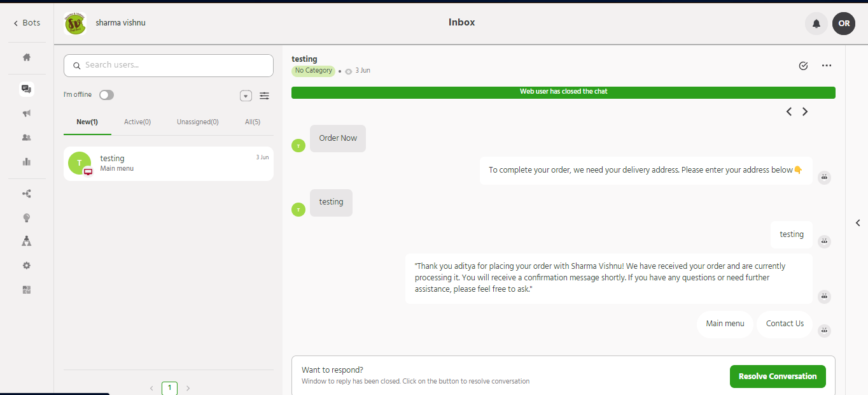Open the Inbox chat icon in sidebar
Image resolution: width=868 pixels, height=395 pixels.
pos(27,89)
